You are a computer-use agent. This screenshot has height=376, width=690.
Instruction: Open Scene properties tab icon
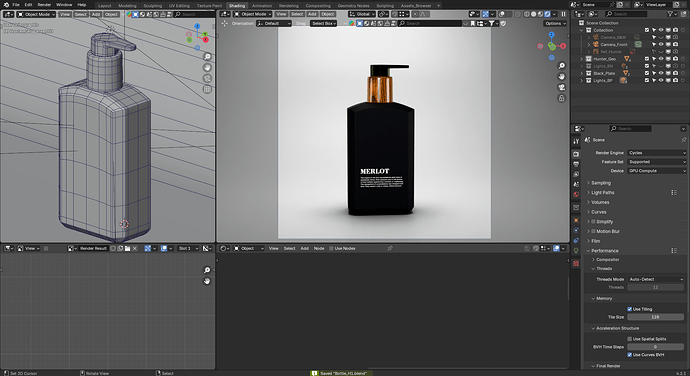[x=576, y=184]
